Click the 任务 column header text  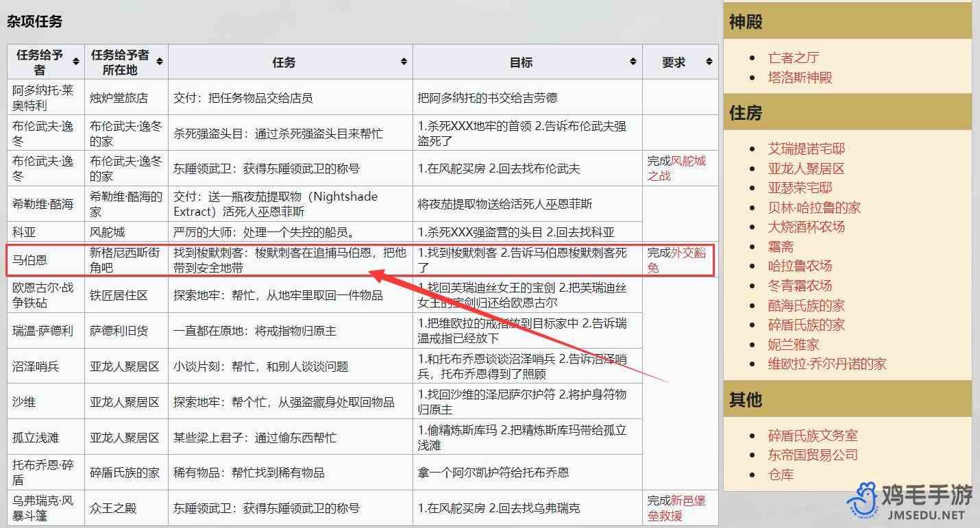click(284, 62)
